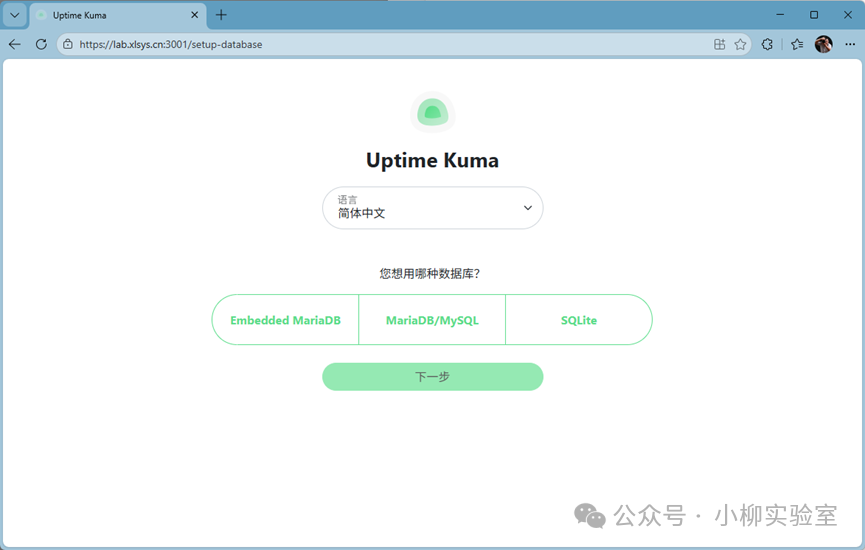The image size is (865, 550).
Task: Add page to favorites star
Action: 740,44
